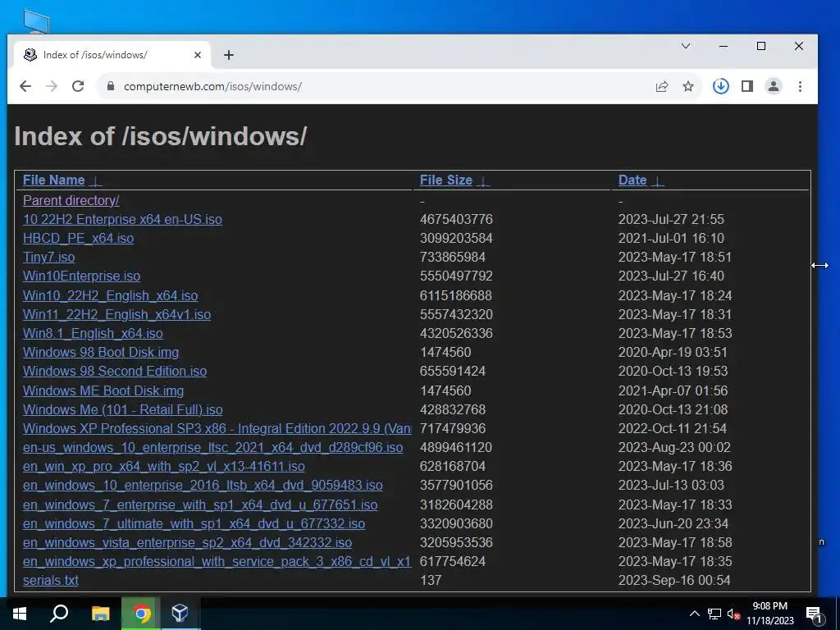The image size is (840, 630).
Task: View site info via the lock icon
Action: [111, 86]
